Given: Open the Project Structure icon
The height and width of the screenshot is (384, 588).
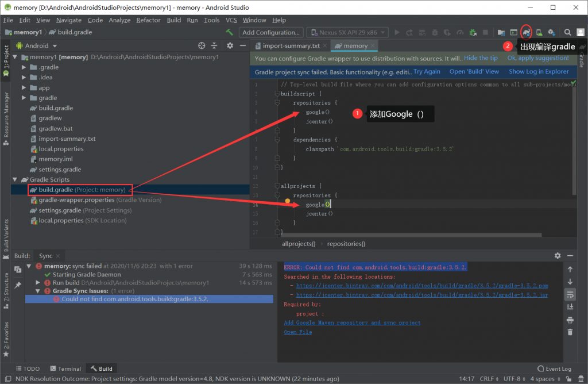Looking at the screenshot, I should [x=501, y=32].
